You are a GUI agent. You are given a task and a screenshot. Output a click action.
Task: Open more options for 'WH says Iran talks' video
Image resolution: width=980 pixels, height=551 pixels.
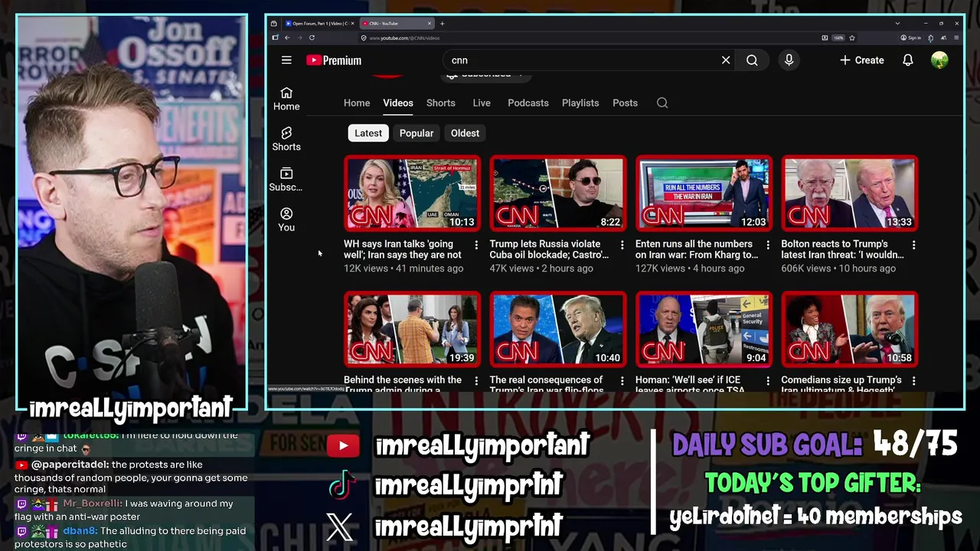(x=476, y=245)
